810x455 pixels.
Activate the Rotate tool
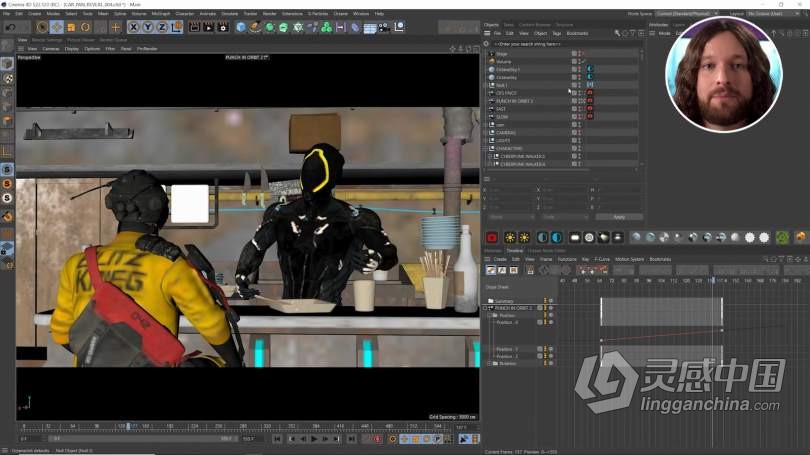(x=86, y=27)
